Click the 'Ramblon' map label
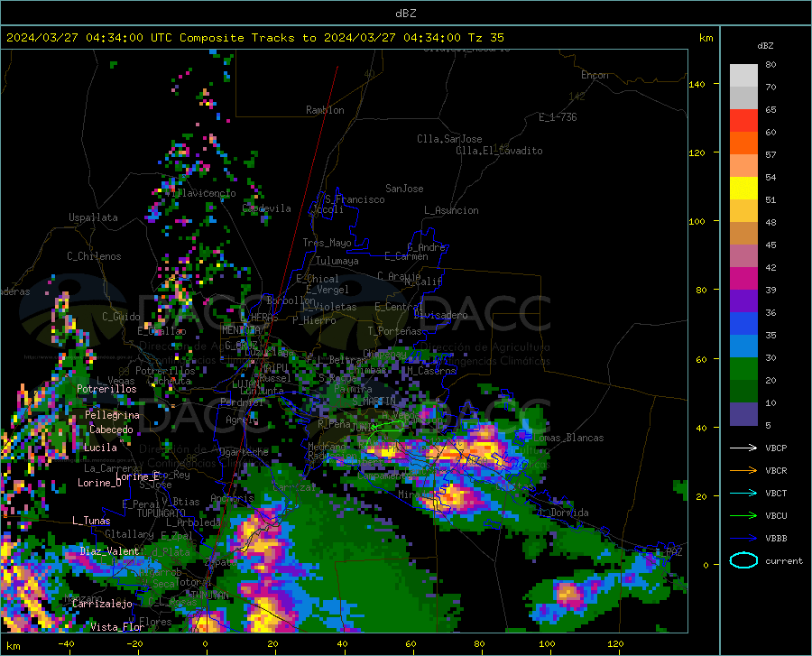 point(325,110)
